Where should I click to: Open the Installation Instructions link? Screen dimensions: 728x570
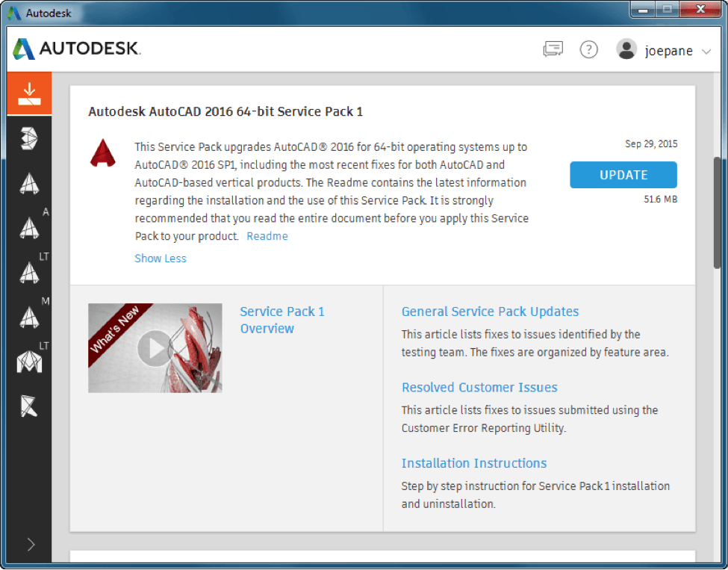[474, 463]
